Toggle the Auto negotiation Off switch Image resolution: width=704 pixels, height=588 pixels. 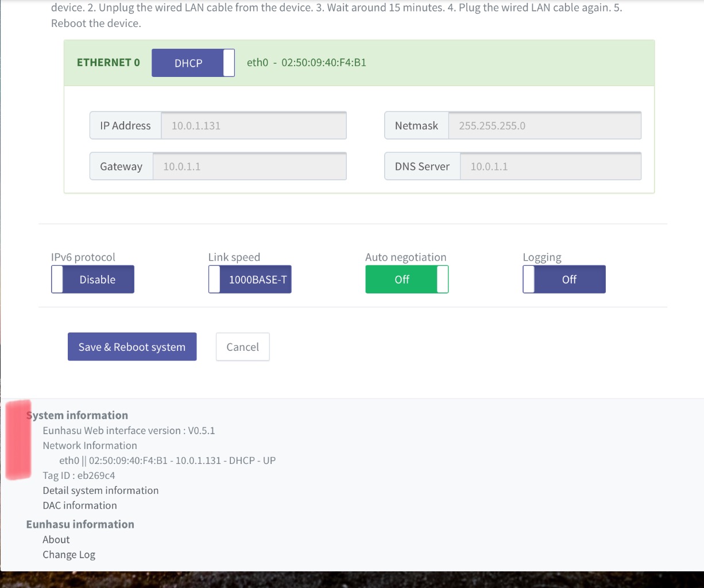point(407,279)
